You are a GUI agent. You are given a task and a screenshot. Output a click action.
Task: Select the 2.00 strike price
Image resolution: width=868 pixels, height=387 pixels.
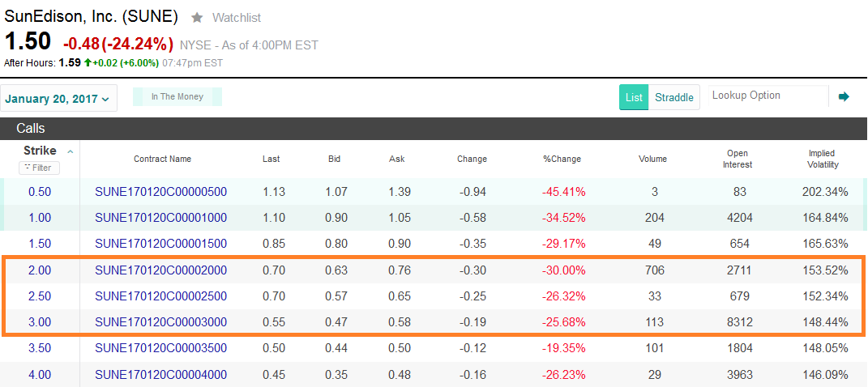[x=40, y=270]
